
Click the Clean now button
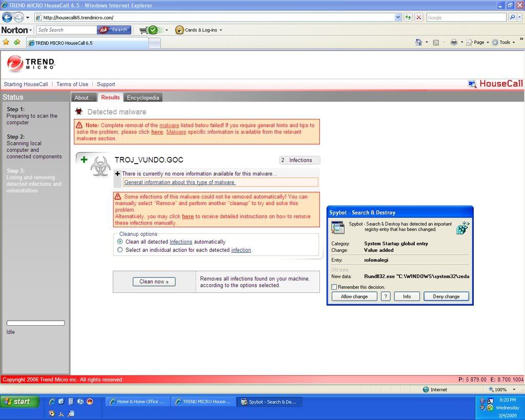point(154,282)
